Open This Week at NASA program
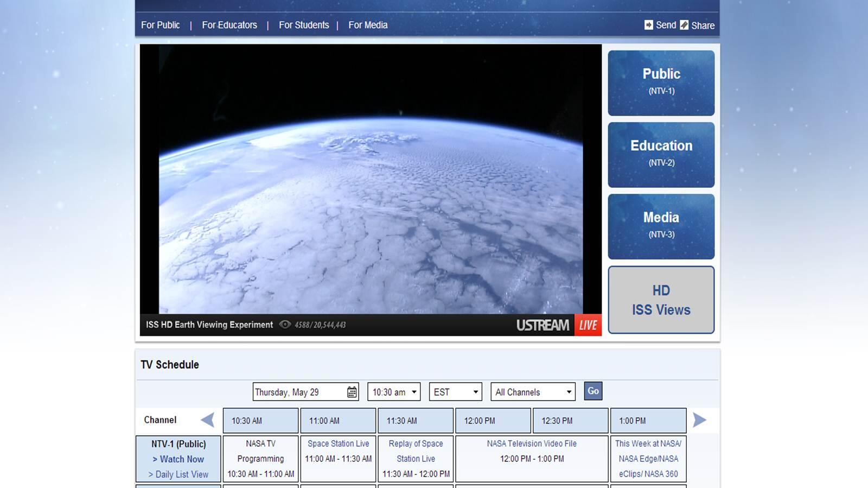This screenshot has width=868, height=488. (648, 459)
